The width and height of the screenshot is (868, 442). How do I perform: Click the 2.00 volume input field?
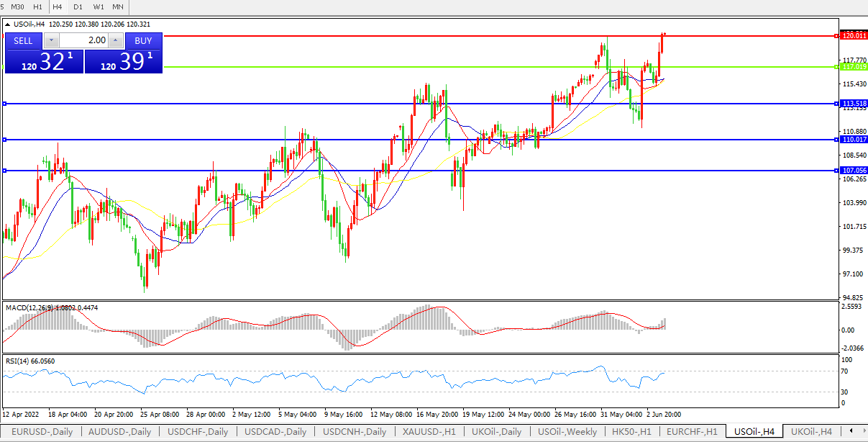(83, 40)
